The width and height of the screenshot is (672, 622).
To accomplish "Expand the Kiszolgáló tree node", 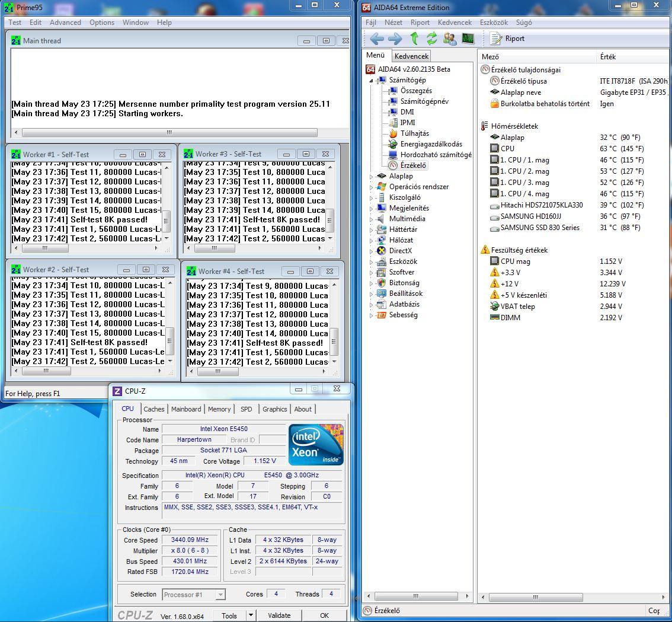I will click(x=371, y=198).
